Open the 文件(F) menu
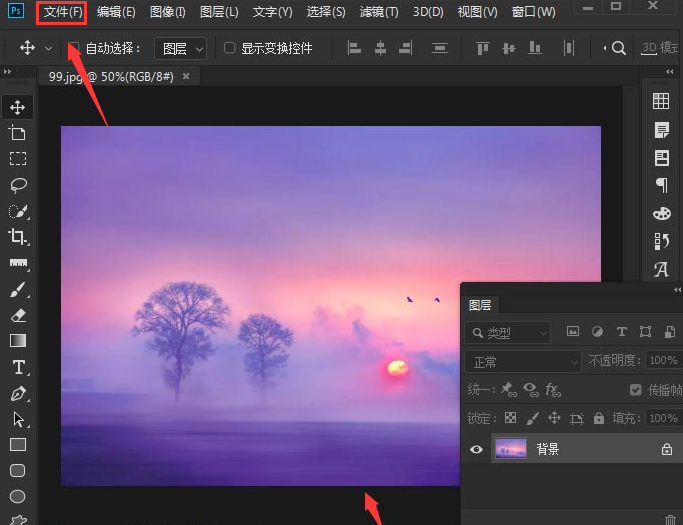683x525 pixels. pyautogui.click(x=62, y=12)
